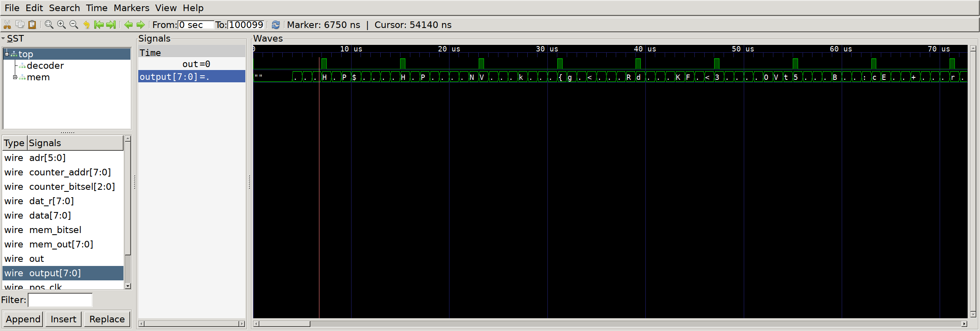The image size is (980, 331).
Task: Open the Search menu
Action: click(x=64, y=8)
